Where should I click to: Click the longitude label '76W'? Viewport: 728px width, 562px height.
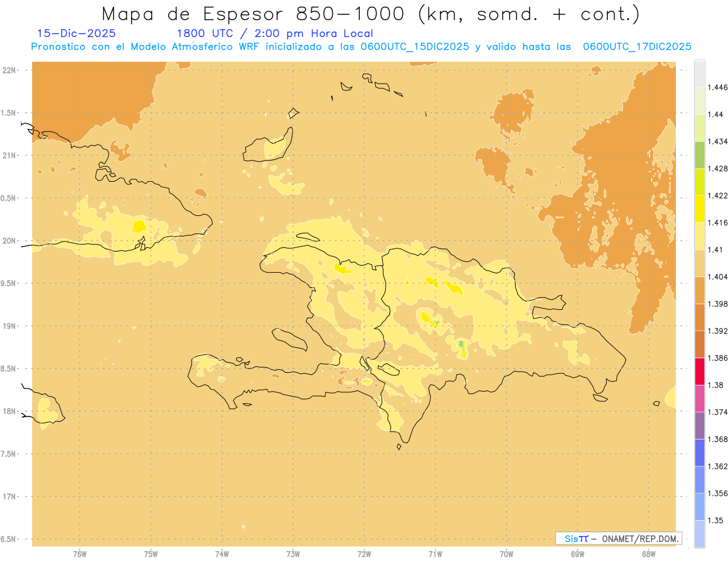(x=79, y=554)
